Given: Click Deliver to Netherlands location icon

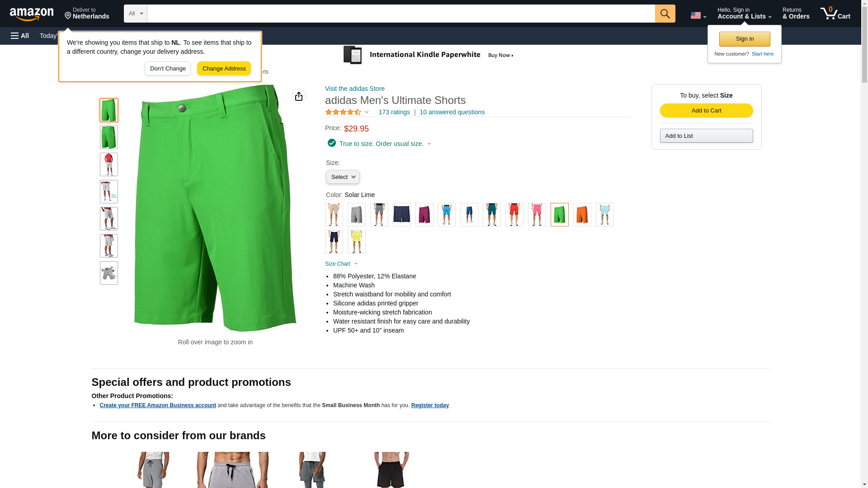Looking at the screenshot, I should pyautogui.click(x=68, y=16).
